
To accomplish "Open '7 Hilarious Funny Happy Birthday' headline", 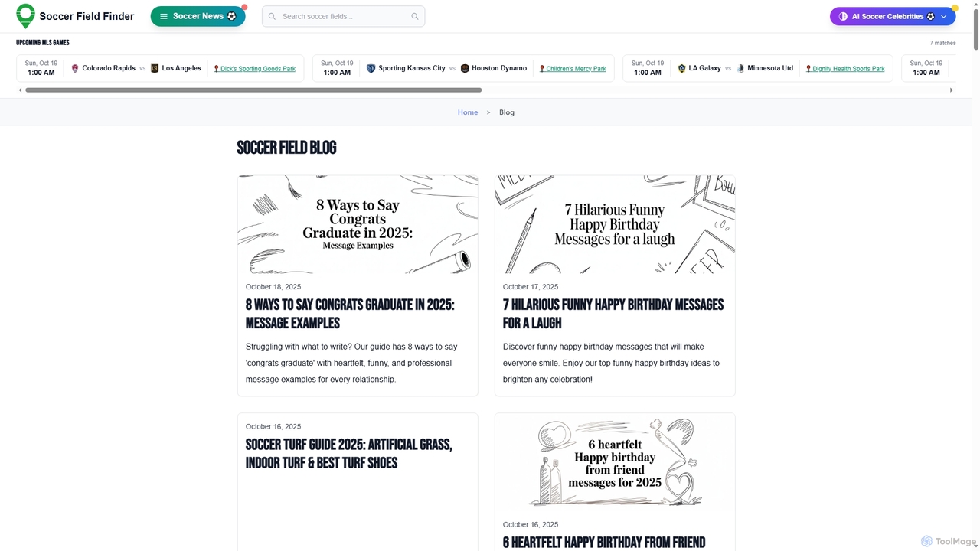I will click(613, 314).
